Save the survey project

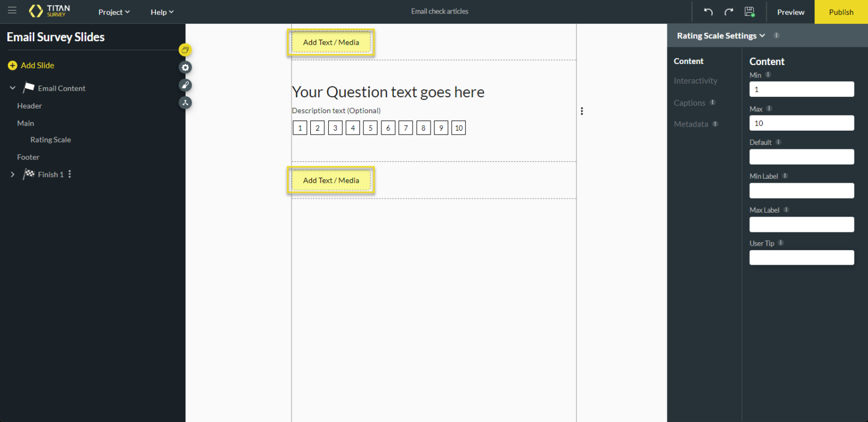(x=750, y=11)
